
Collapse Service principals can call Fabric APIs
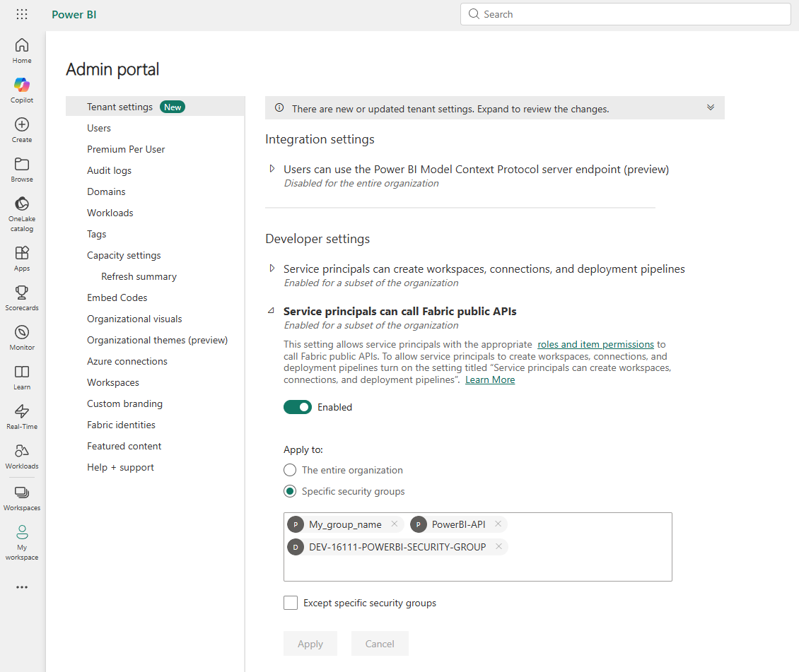tap(272, 311)
